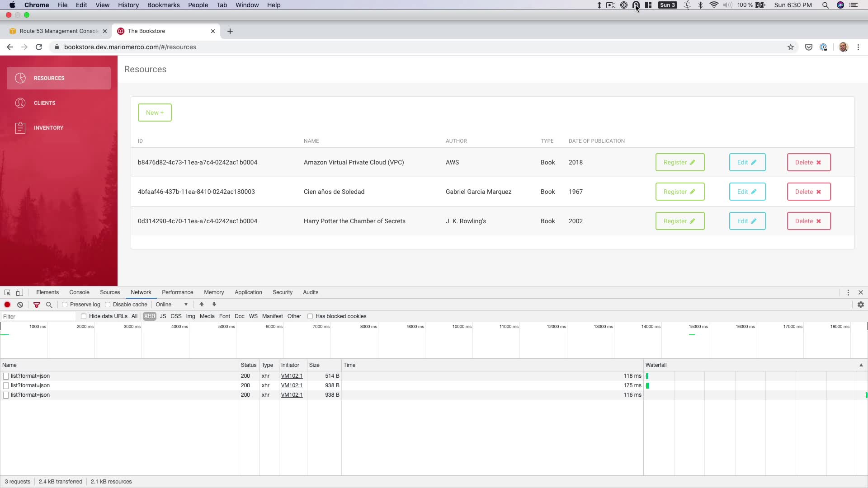Tick the Hide data URLs checkbox
Screen dimensions: 868x488
click(84, 316)
